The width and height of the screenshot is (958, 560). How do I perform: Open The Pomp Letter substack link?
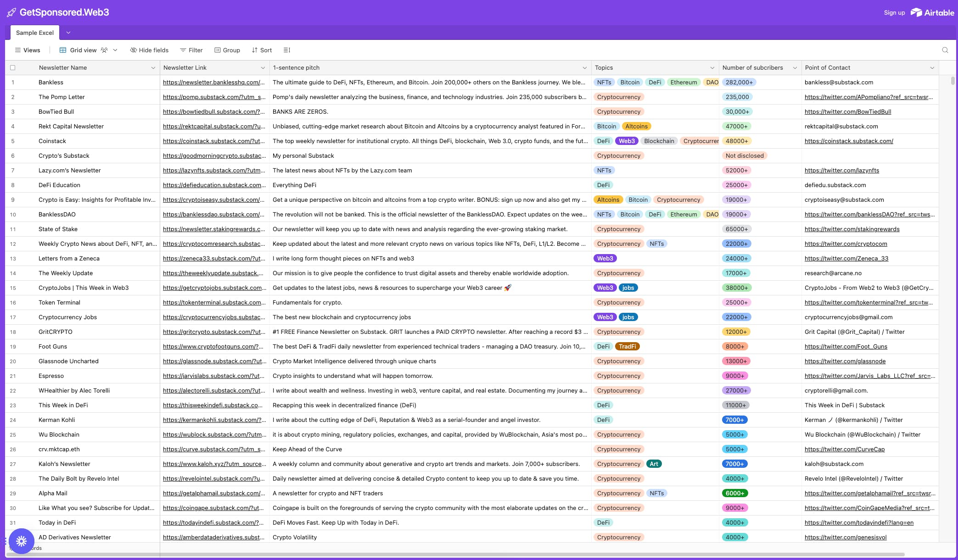point(214,97)
